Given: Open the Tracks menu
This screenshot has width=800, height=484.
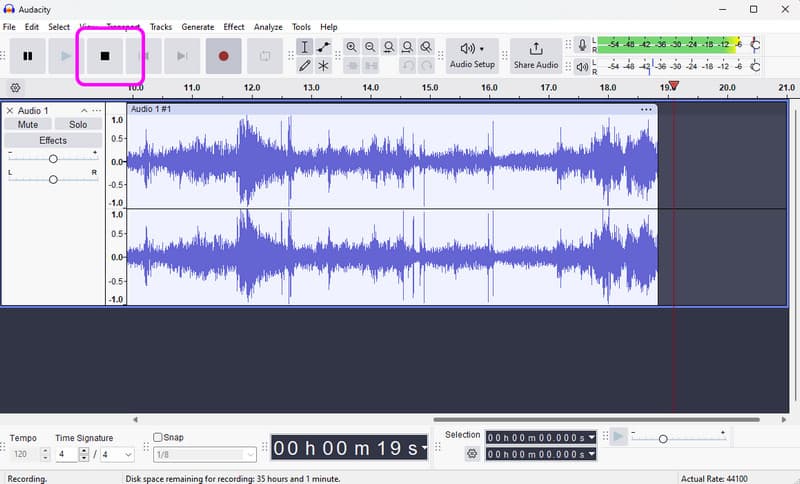Looking at the screenshot, I should pyautogui.click(x=161, y=27).
